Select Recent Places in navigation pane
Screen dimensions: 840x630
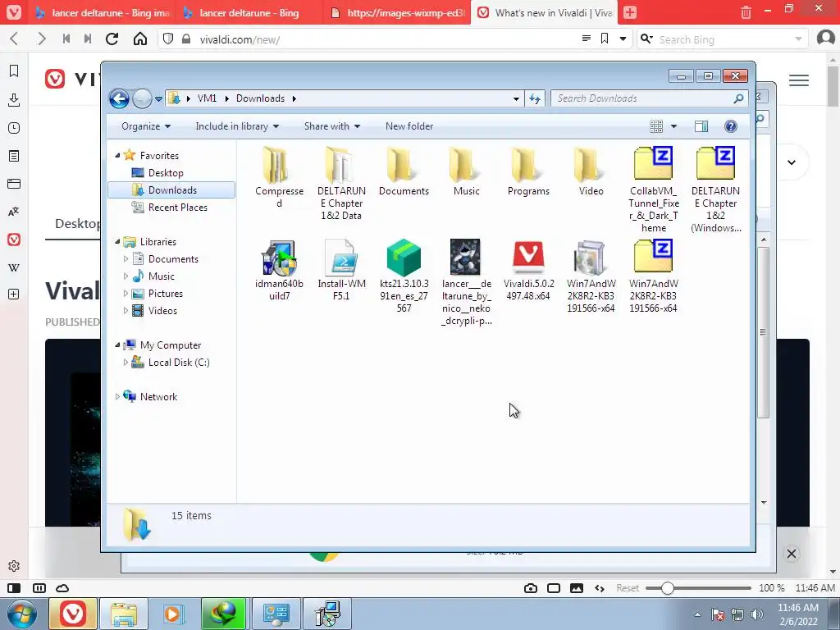click(177, 208)
